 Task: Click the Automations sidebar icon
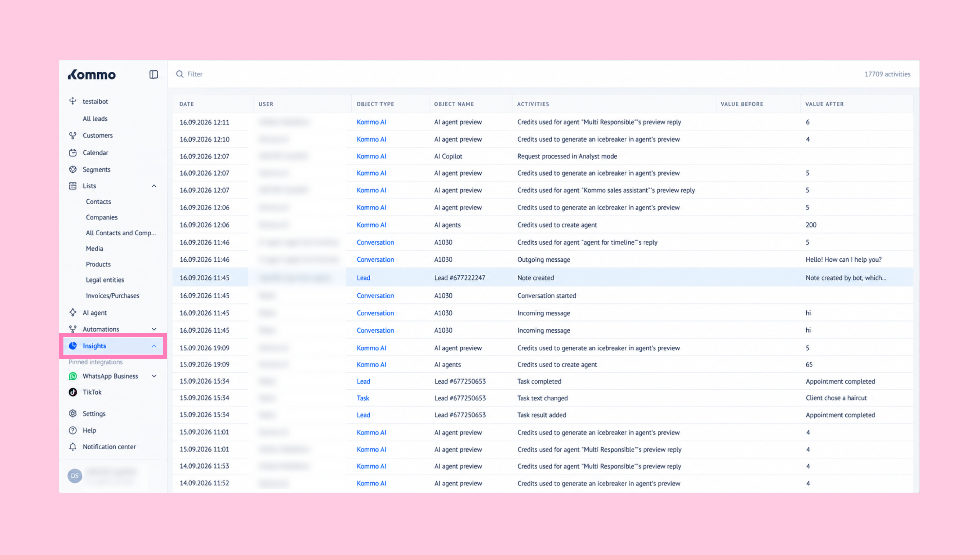click(x=73, y=329)
